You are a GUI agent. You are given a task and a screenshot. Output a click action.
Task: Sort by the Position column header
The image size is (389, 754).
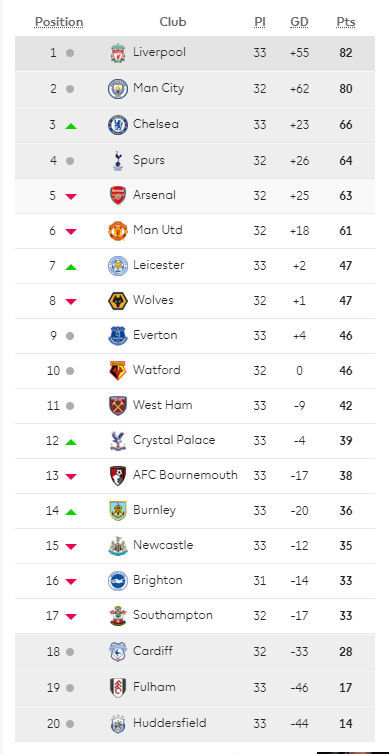tap(59, 22)
